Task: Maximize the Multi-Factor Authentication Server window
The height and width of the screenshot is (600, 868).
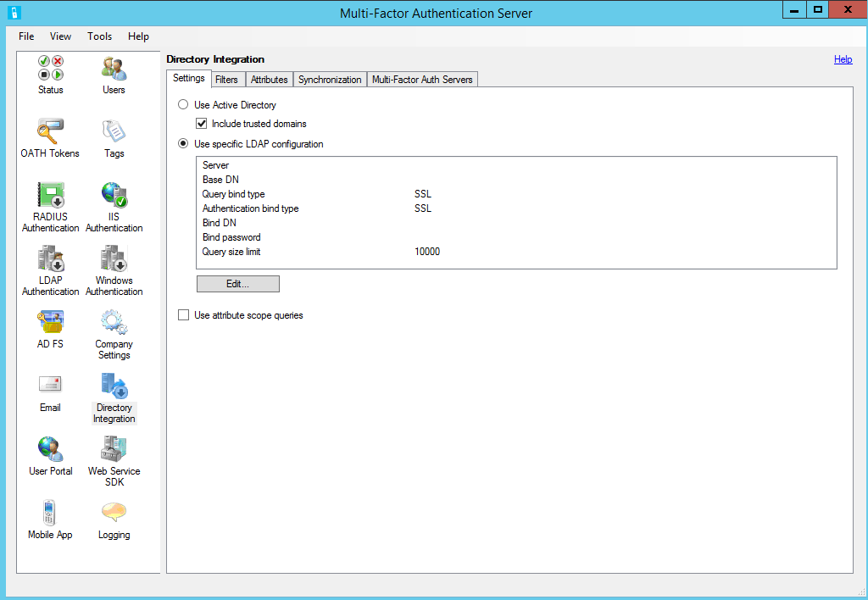Action: pyautogui.click(x=818, y=9)
